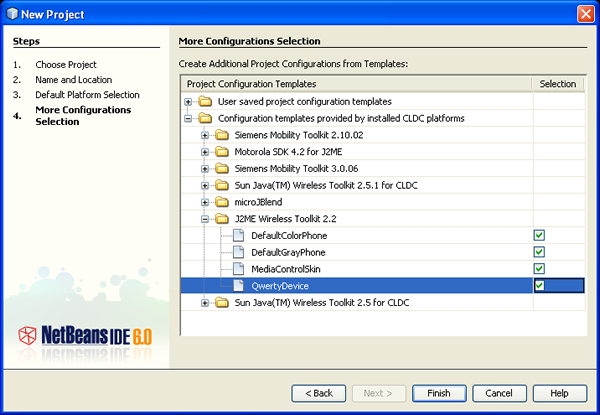Click the Motorola SDK 4.2 folder icon

[222, 152]
